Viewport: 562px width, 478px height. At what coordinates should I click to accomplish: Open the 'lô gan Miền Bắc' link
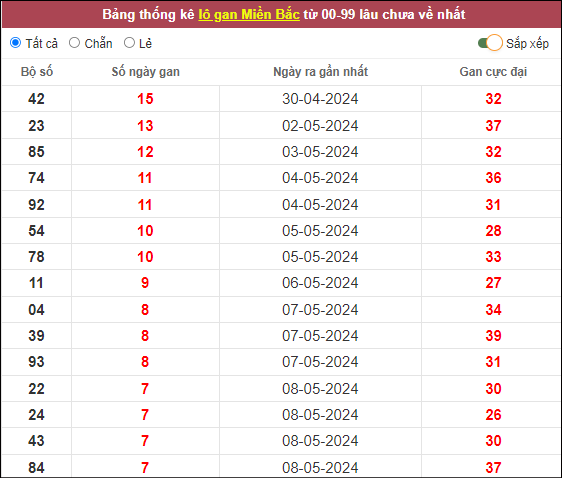tap(249, 14)
